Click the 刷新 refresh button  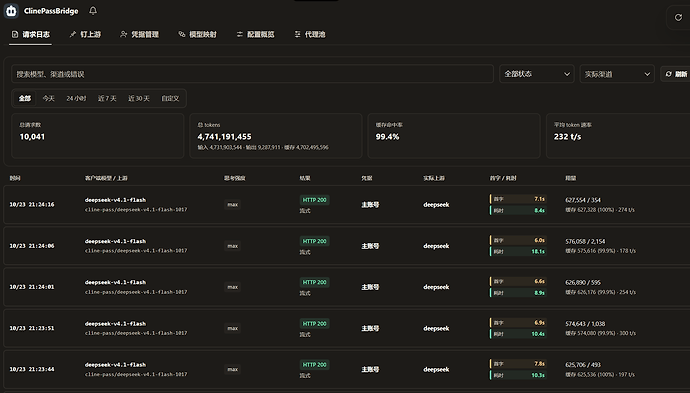pos(676,74)
